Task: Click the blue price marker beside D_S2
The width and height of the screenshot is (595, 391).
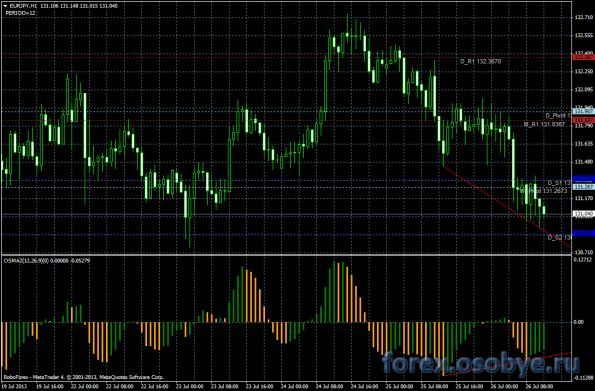Action: 584,233
